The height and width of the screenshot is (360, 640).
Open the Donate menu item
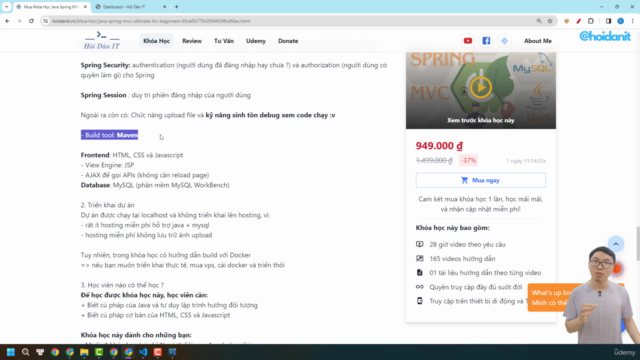tap(288, 41)
